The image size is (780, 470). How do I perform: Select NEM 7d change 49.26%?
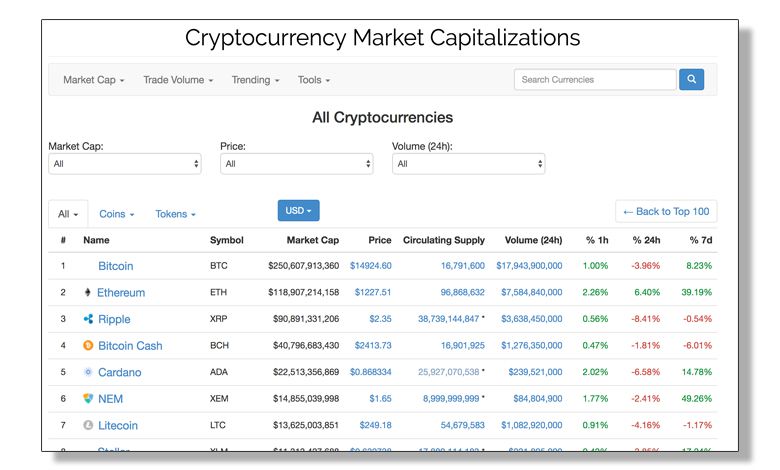(696, 398)
